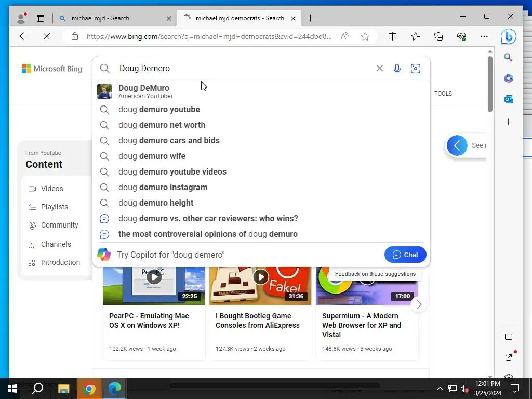Click the Edge profile icon
Screen dimensions: 532x399
tap(21, 18)
